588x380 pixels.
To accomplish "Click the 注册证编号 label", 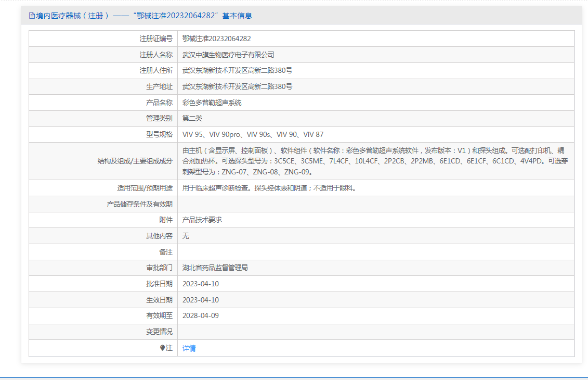I will tap(156, 39).
